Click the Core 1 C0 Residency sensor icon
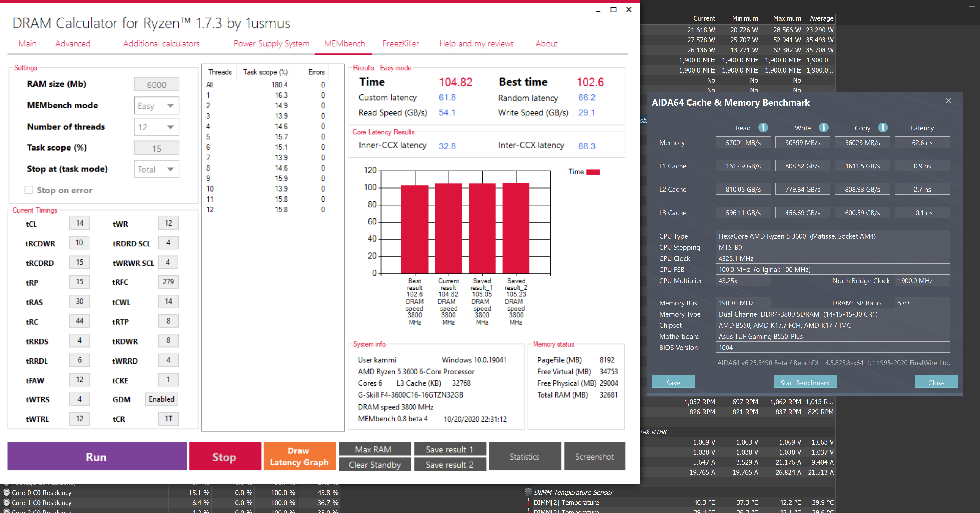This screenshot has height=513, width=980. click(6, 502)
